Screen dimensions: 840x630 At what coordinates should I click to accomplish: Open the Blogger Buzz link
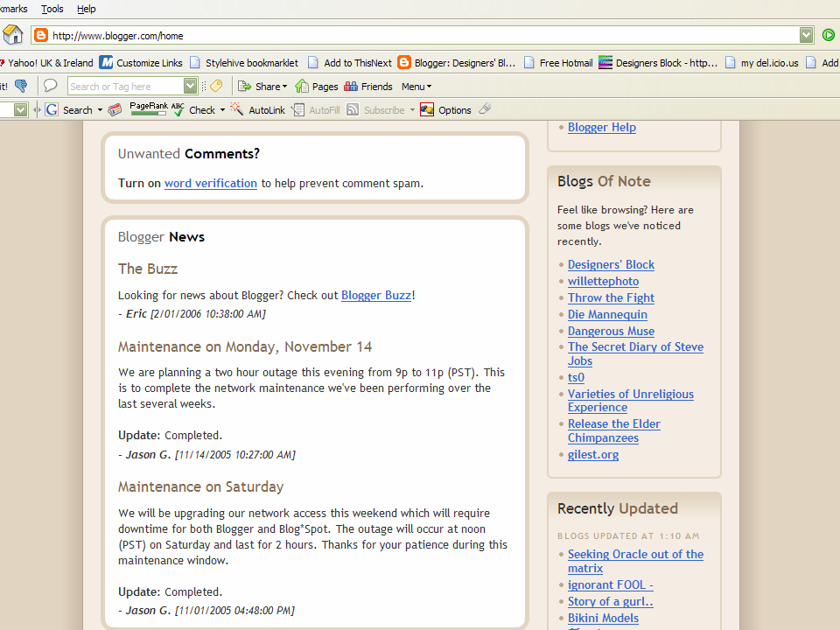click(376, 295)
